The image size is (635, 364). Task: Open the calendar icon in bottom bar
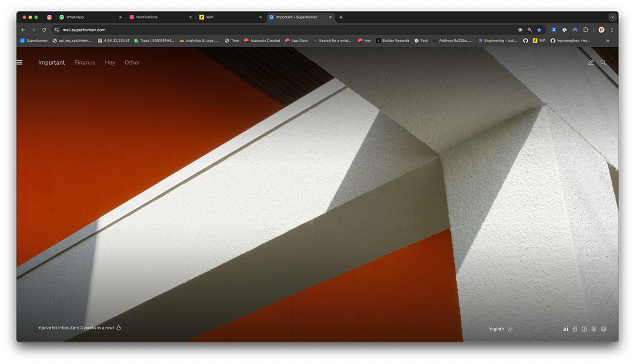tap(594, 329)
